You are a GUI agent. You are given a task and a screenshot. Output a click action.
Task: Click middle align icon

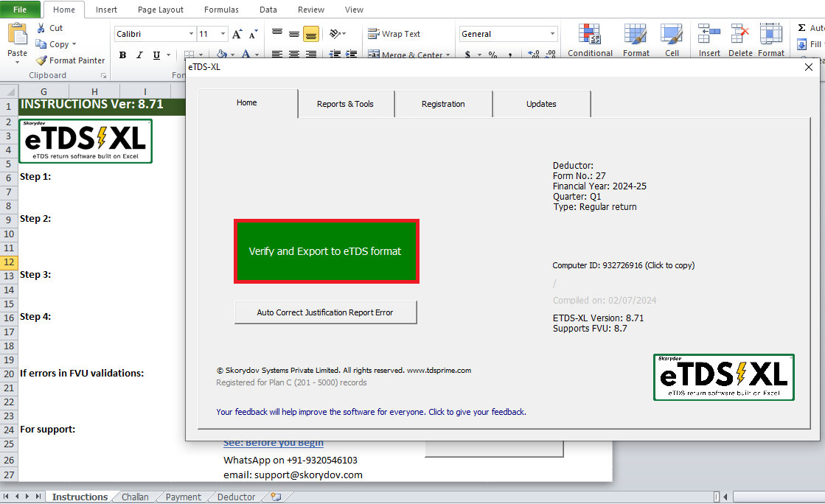click(294, 34)
